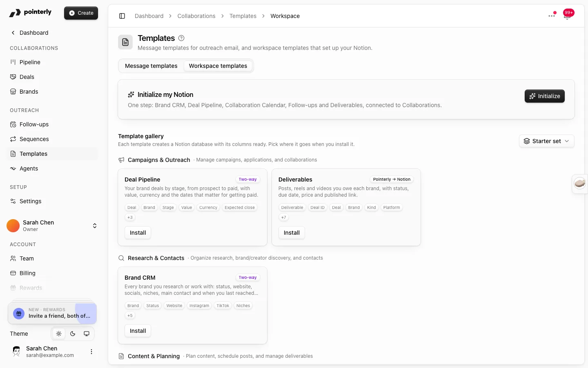Image resolution: width=588 pixels, height=368 pixels.
Task: Switch to light theme
Action: click(59, 334)
